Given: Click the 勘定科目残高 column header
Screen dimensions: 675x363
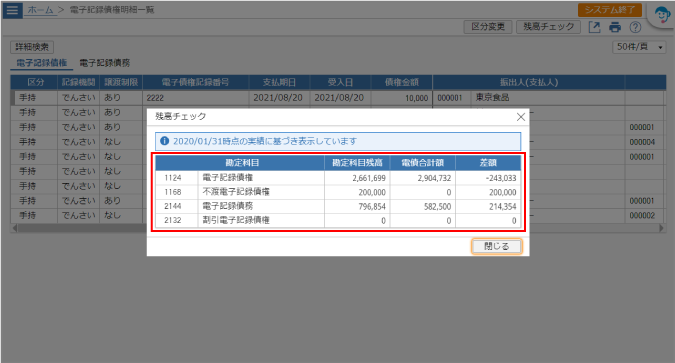Looking at the screenshot, I should 357,163.
